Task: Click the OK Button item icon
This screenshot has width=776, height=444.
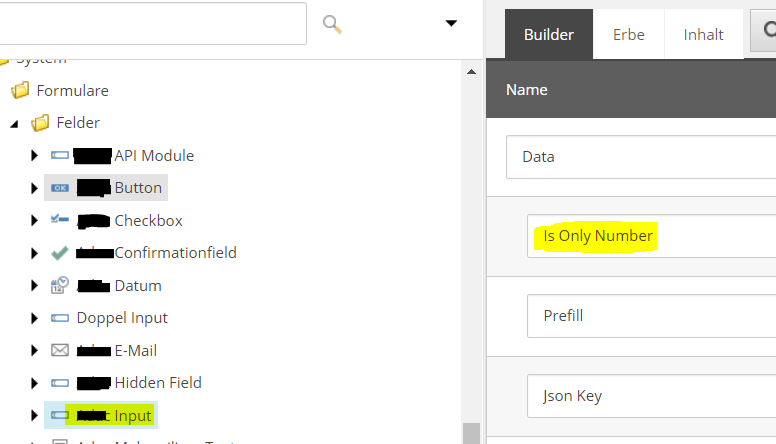Action: (x=60, y=188)
